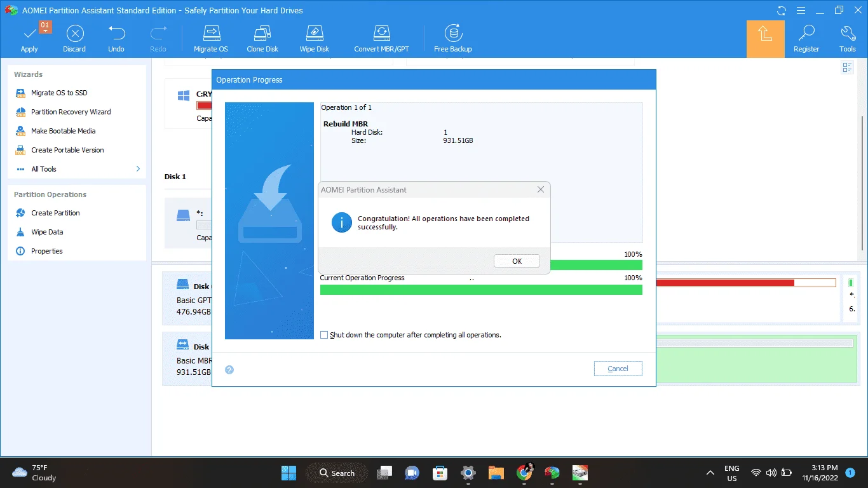Switch the disk view with the list-layout icon
Viewport: 868px width, 488px height.
point(847,67)
